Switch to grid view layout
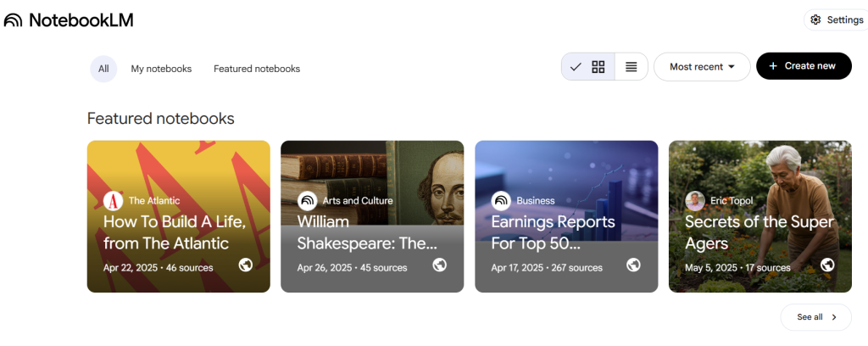Viewport: 868px width, 346px height. 598,67
